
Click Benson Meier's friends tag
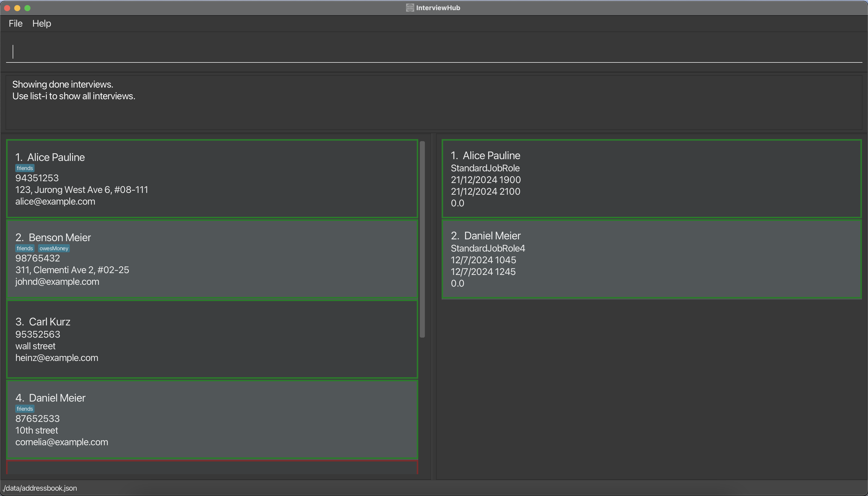coord(25,248)
